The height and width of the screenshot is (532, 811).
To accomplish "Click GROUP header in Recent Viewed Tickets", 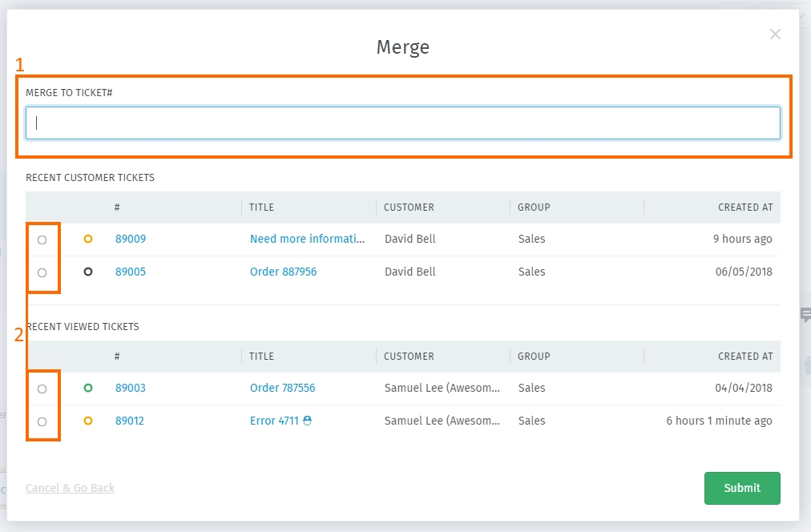I will pyautogui.click(x=534, y=357).
